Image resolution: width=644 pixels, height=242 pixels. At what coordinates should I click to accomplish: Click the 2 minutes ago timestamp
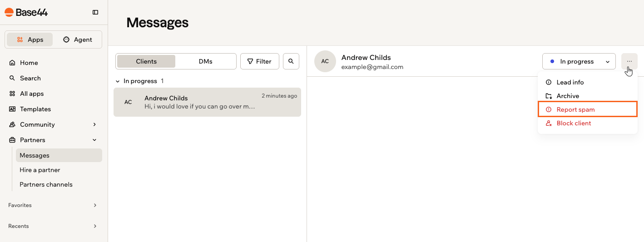(279, 96)
